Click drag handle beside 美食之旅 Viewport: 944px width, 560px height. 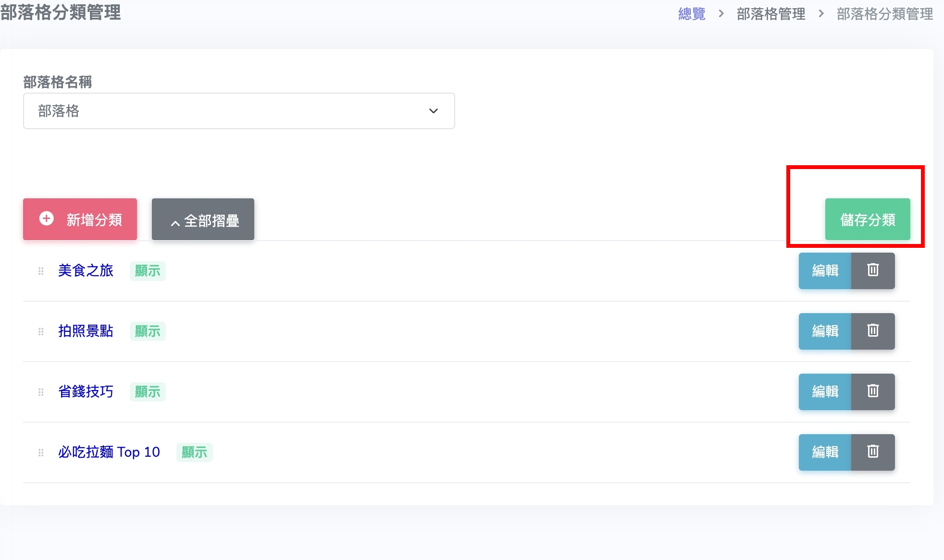click(41, 271)
